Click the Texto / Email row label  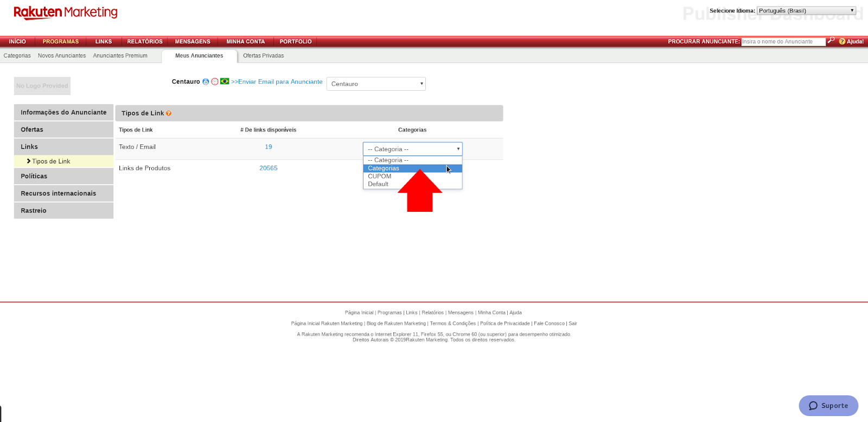137,147
